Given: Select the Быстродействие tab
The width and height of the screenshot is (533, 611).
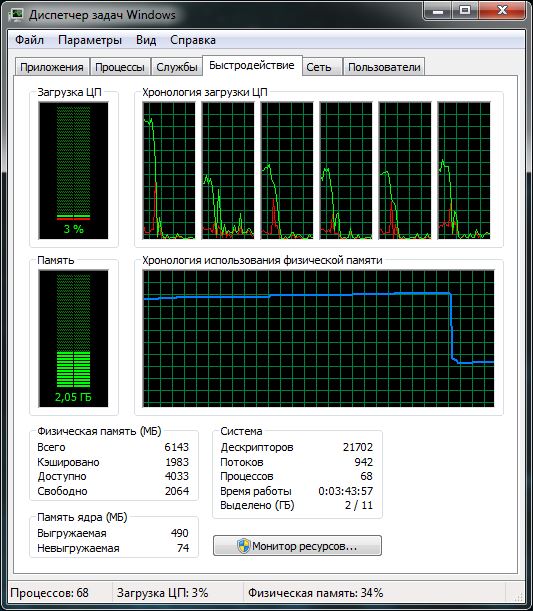Looking at the screenshot, I should click(252, 65).
